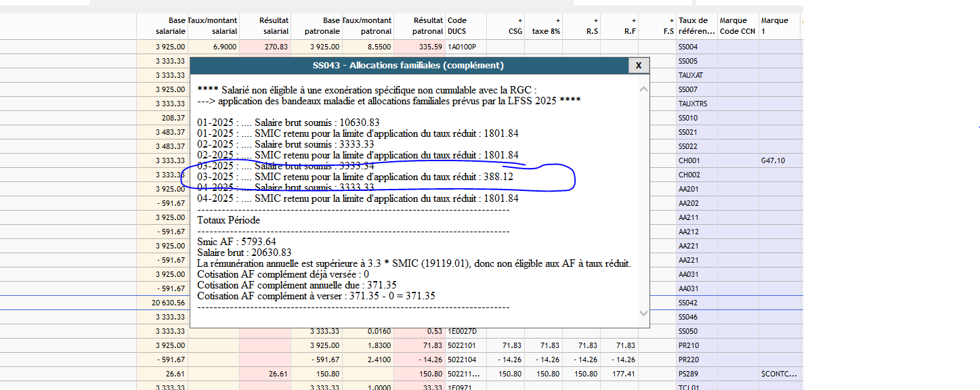Select the PR220 reference cell
Viewport: 980px width, 390px height.
[x=697, y=360]
